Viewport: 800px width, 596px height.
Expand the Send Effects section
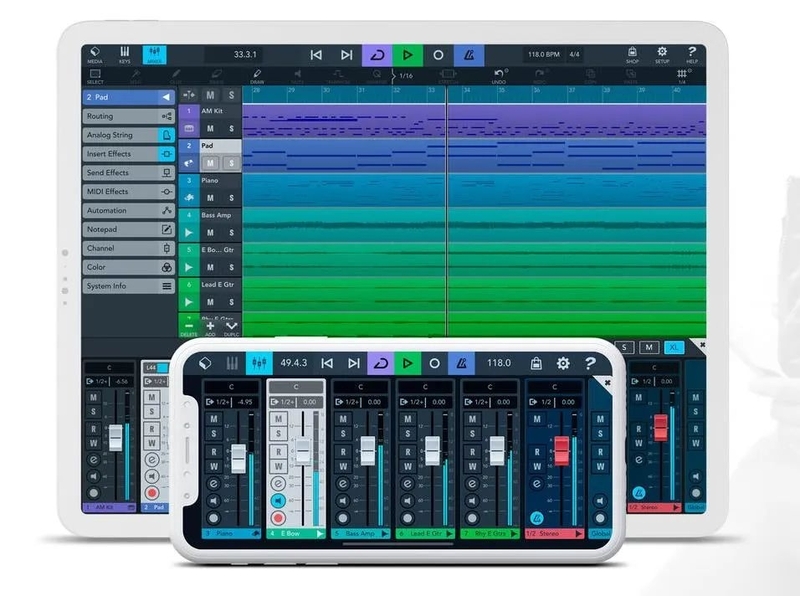(x=129, y=173)
